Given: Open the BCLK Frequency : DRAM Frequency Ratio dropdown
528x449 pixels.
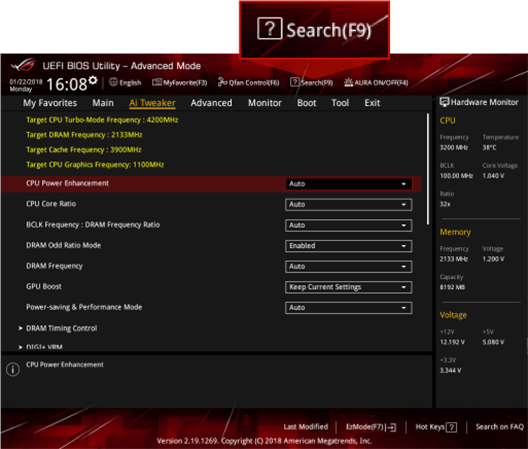Looking at the screenshot, I should 349,225.
